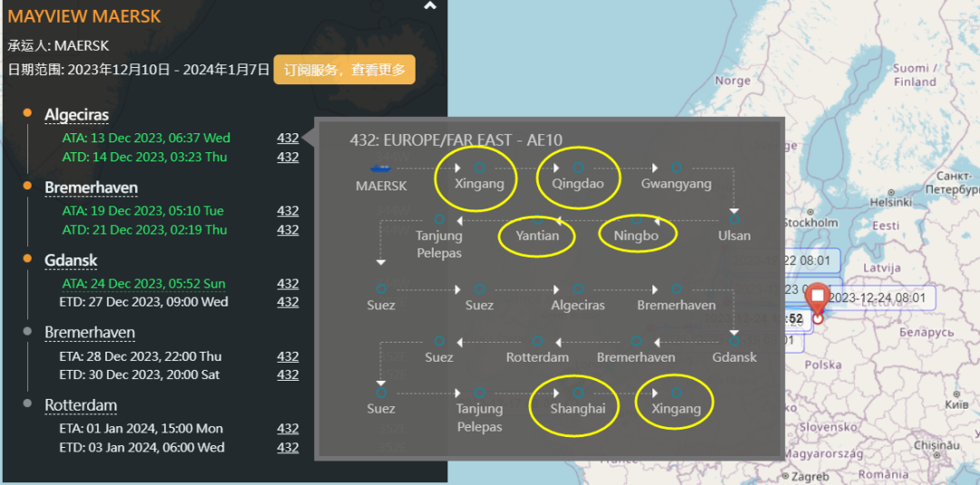The height and width of the screenshot is (485, 980).
Task: Open the Rotterdam port link
Action: pyautogui.click(x=81, y=405)
